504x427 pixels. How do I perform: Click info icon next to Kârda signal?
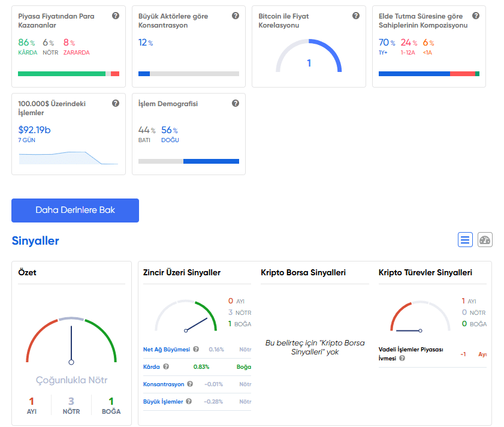(166, 366)
